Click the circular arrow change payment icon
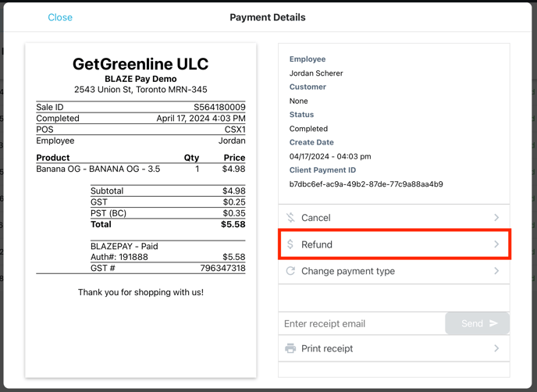The image size is (537, 392). [290, 271]
